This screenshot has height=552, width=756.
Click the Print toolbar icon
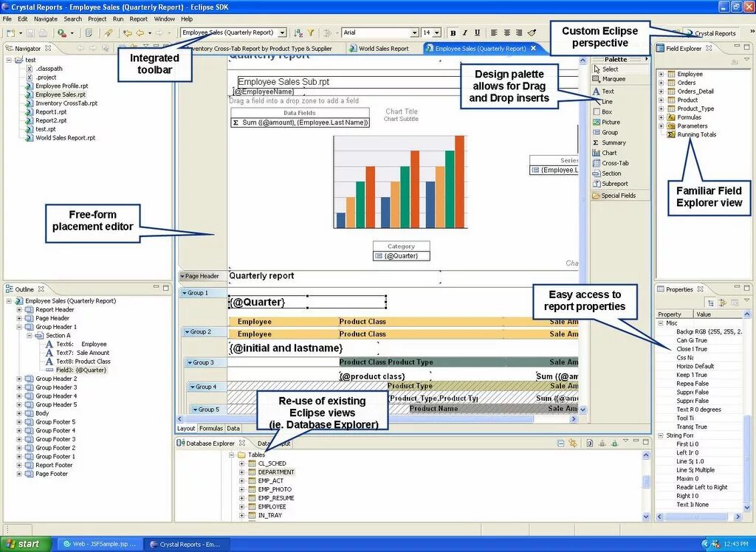coord(43,32)
